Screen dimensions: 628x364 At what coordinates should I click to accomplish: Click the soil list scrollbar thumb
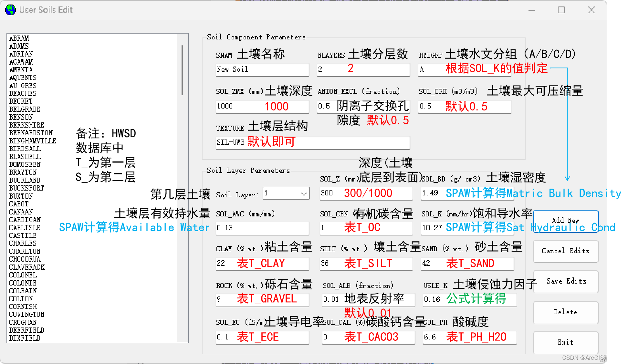pos(182,70)
